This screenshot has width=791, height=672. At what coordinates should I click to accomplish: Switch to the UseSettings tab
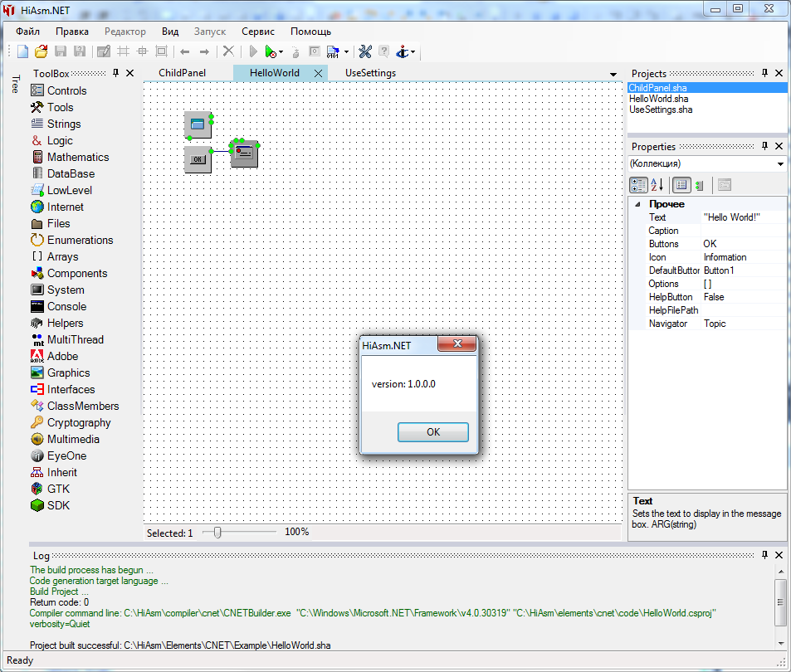[x=370, y=73]
